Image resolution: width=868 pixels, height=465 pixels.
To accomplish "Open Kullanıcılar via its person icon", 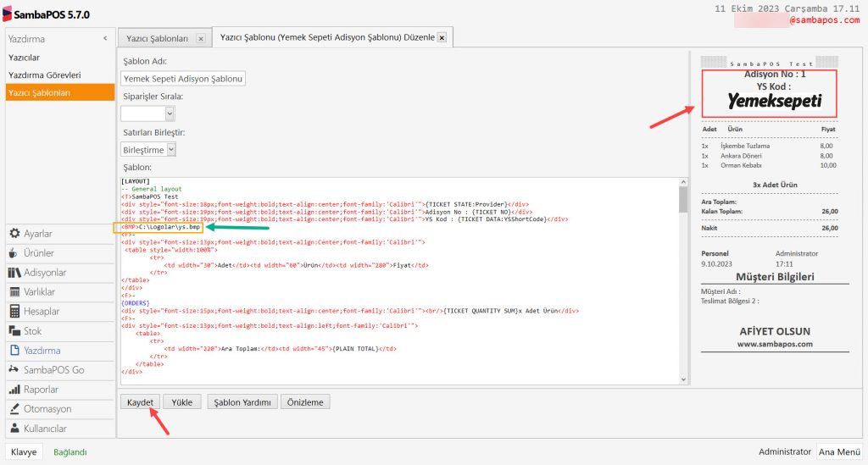I will (x=15, y=429).
